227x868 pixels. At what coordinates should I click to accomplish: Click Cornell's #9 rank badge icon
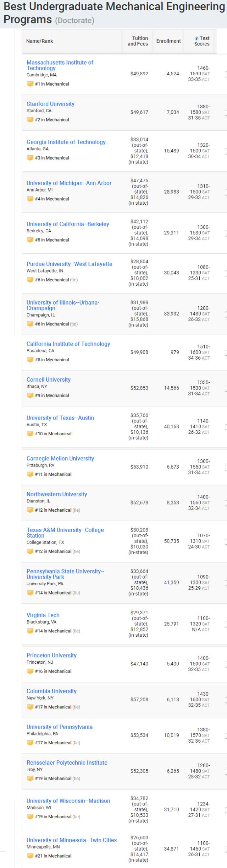tap(30, 395)
